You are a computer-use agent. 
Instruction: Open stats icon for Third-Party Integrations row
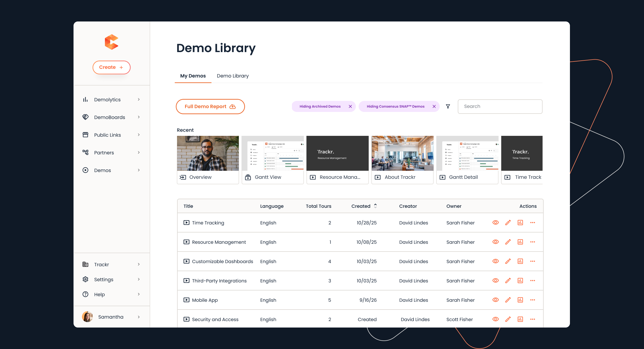[x=520, y=281]
